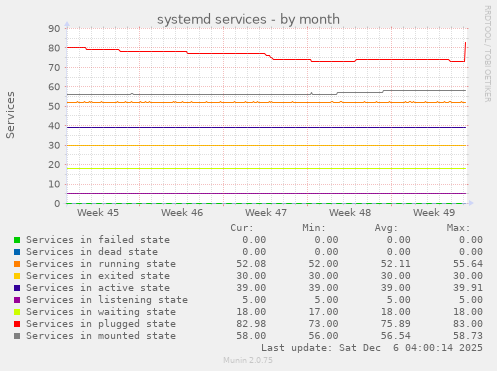Click the orange running state legend swatch
Image resolution: width=497 pixels, height=371 pixels.
[x=17, y=264]
